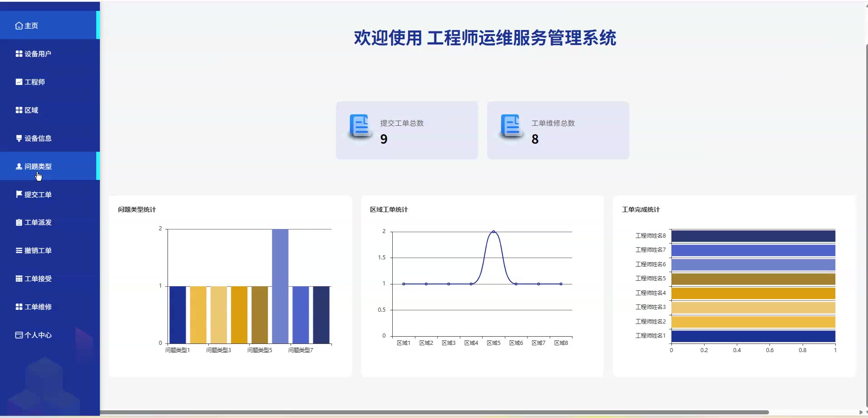Screen dimensions: 868x418
Task: Click the flag icon beside 提交工单
Action: (x=19, y=194)
